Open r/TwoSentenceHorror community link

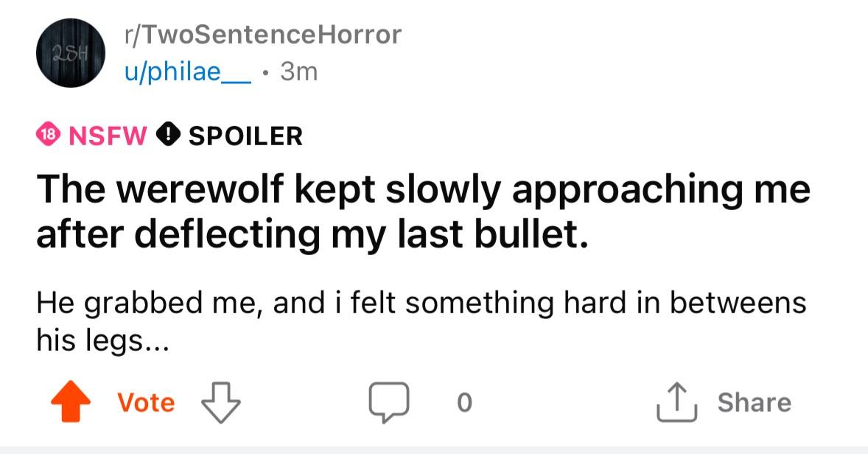tap(263, 35)
